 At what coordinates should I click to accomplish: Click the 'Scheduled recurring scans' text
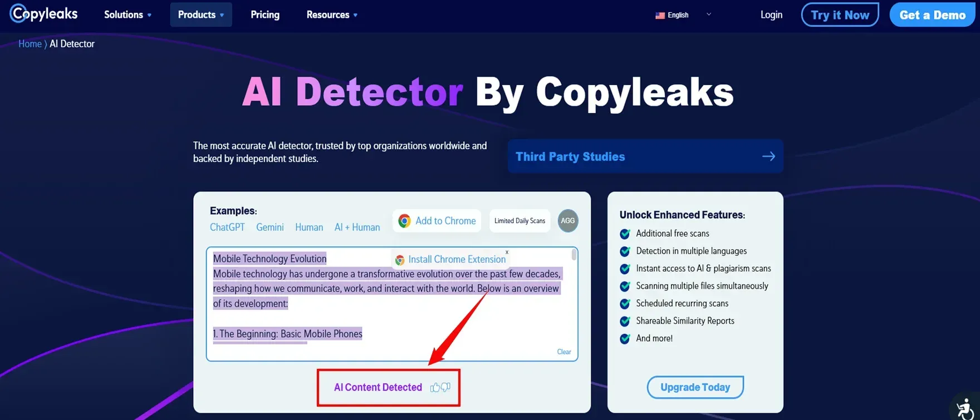pos(682,303)
